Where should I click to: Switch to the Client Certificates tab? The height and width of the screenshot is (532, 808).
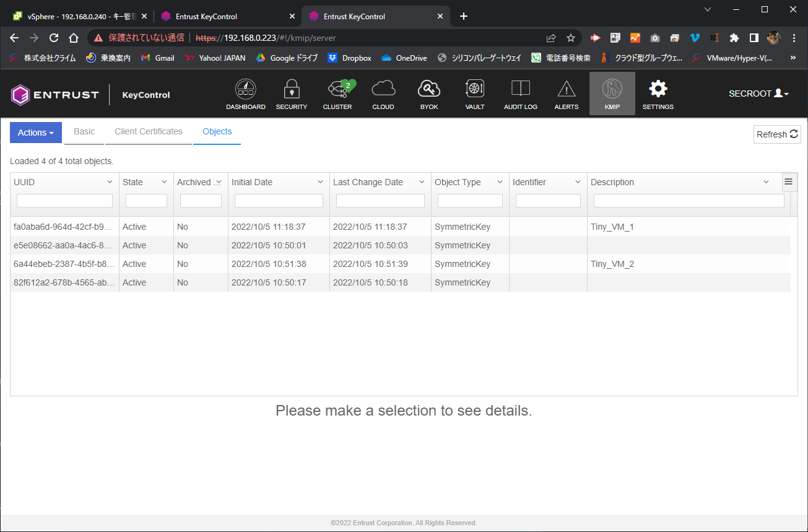pos(149,132)
